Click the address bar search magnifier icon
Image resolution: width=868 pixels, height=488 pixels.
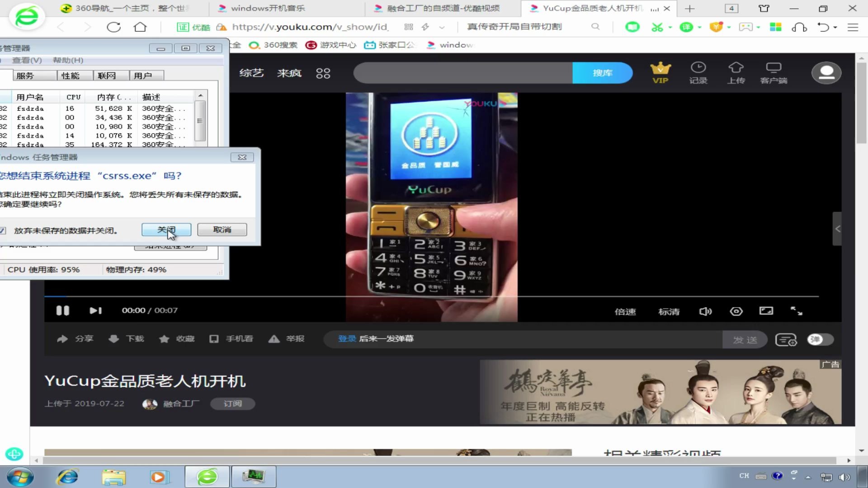(595, 27)
